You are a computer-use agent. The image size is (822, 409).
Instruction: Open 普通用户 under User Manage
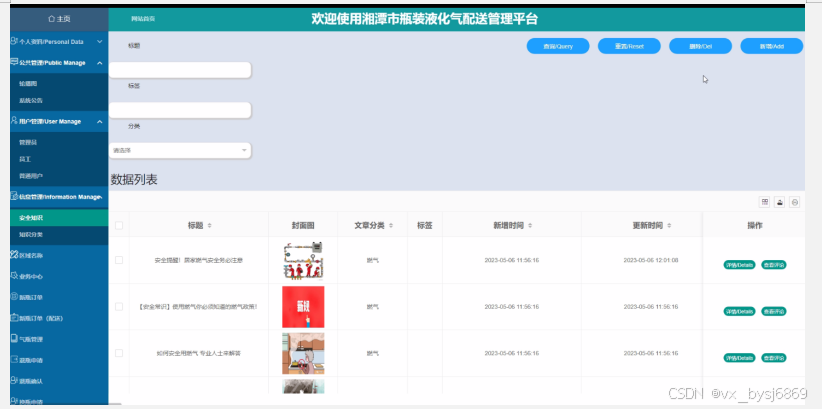59,176
